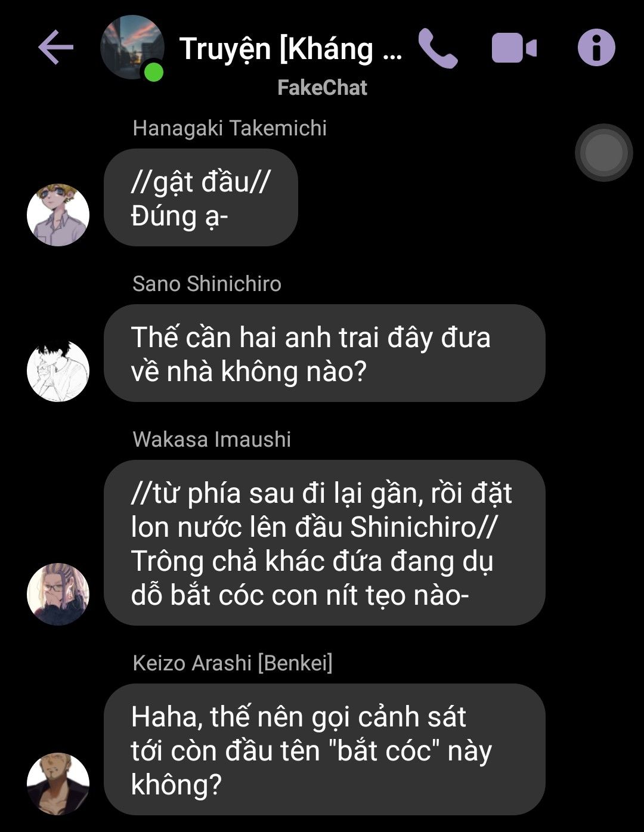Open conversation info with the i icon
Image resolution: width=644 pixels, height=832 pixels.
coord(596,48)
